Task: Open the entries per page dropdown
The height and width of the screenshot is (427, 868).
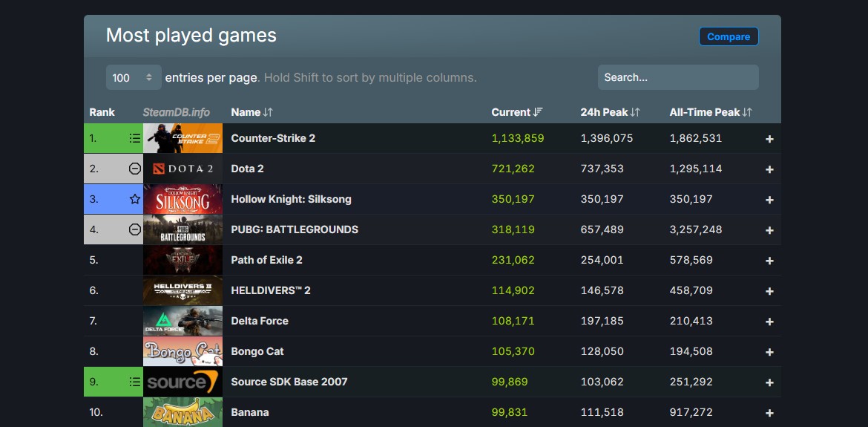Action: 134,77
